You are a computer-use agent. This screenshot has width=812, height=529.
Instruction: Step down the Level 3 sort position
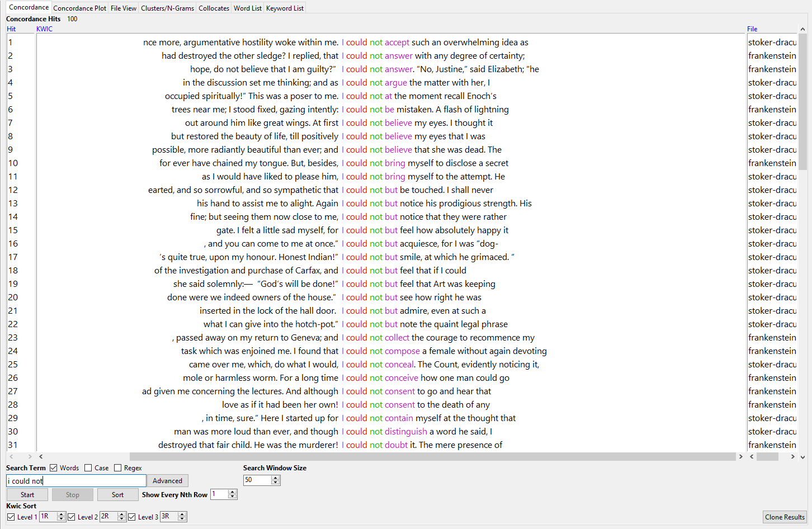tap(182, 519)
